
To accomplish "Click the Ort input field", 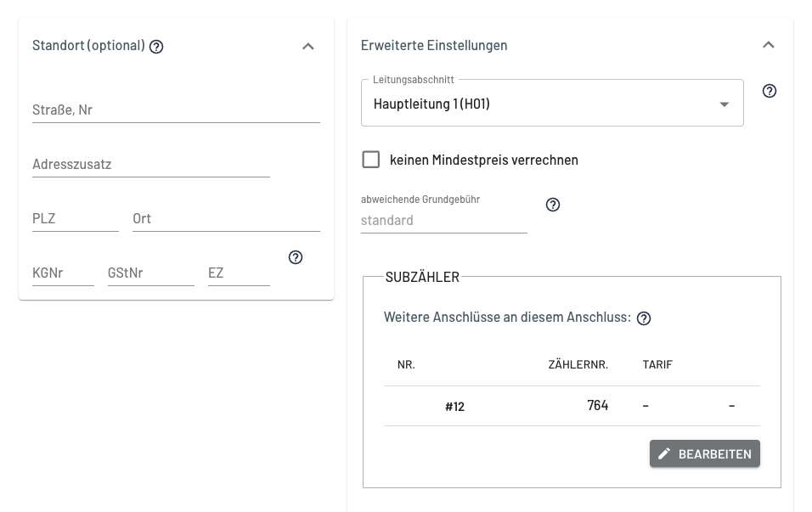I will 226,218.
